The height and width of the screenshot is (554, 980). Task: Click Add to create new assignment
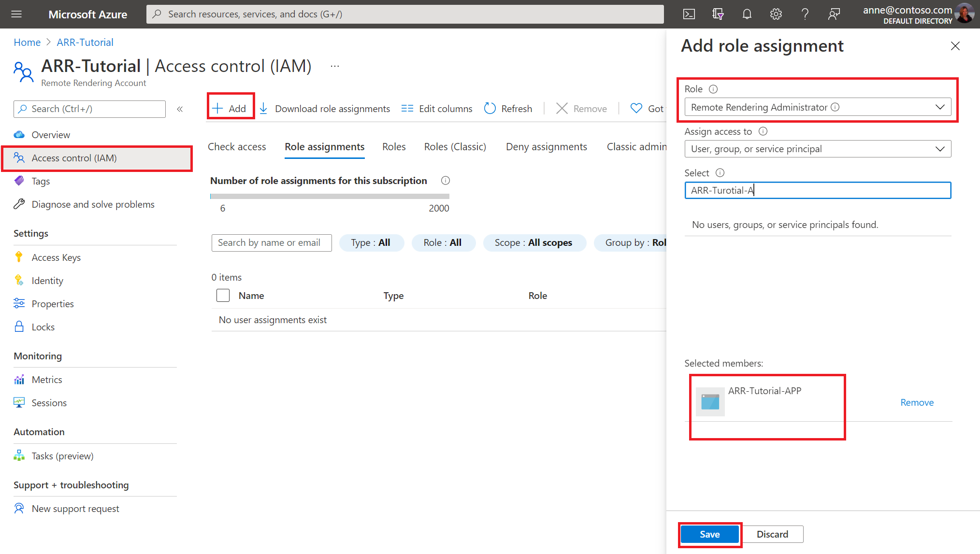click(230, 108)
